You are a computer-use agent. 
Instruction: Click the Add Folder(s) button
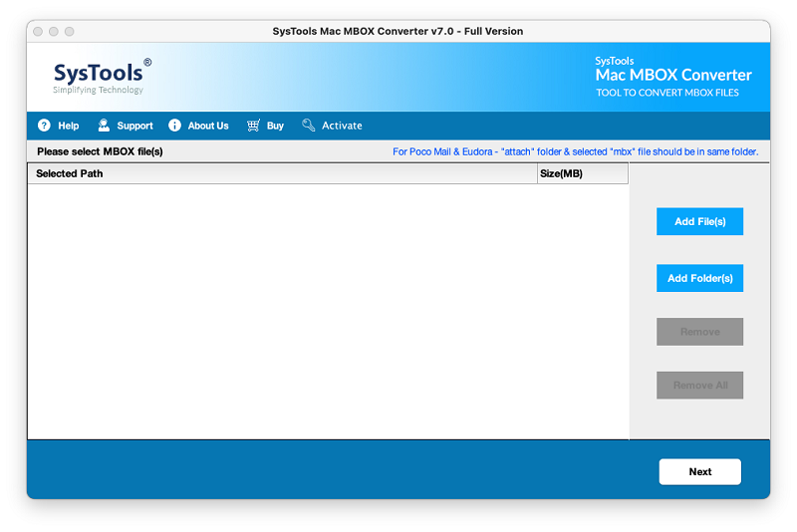point(699,278)
